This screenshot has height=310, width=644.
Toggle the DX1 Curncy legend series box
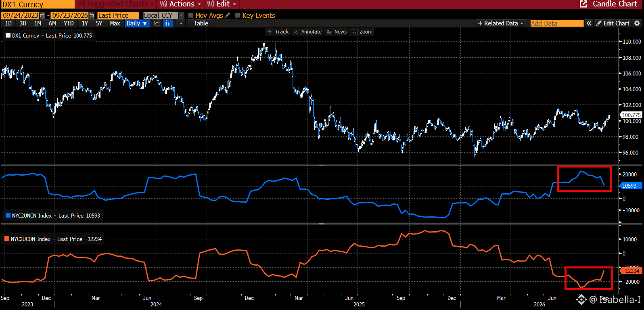(x=8, y=36)
